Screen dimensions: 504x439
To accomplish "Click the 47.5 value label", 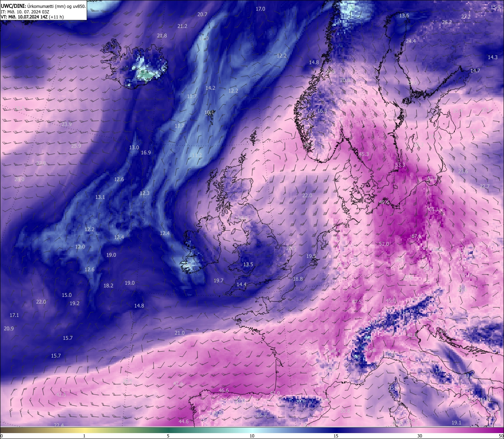I will (x=356, y=302).
